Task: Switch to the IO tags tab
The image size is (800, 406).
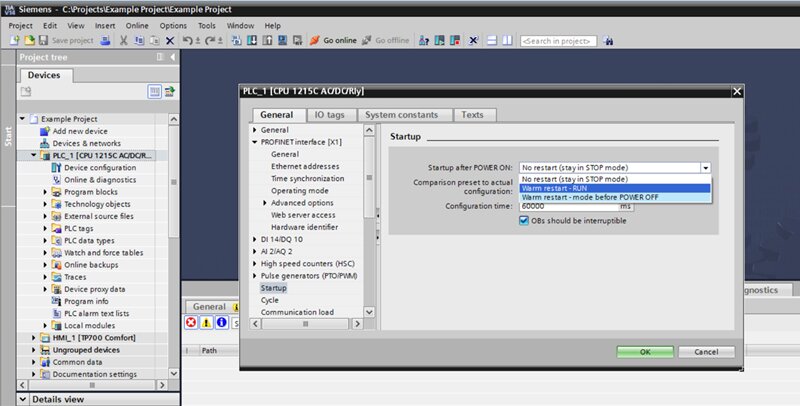Action: point(330,115)
